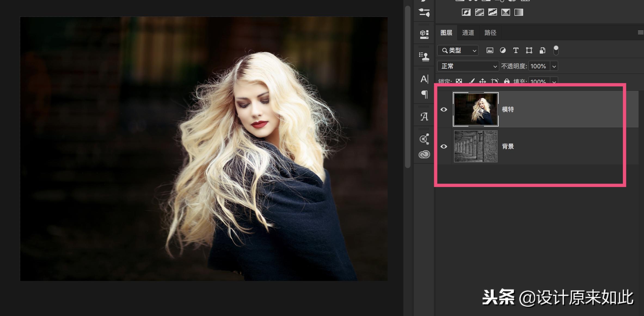Open the 正常 blend mode dropdown
The height and width of the screenshot is (316, 644).
(x=468, y=66)
